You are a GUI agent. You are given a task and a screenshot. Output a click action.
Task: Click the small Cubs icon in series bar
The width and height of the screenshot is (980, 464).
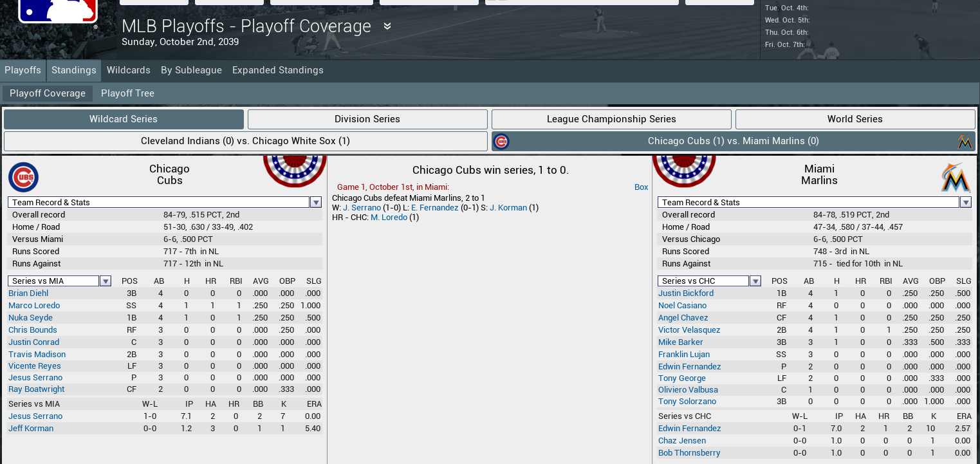[501, 142]
